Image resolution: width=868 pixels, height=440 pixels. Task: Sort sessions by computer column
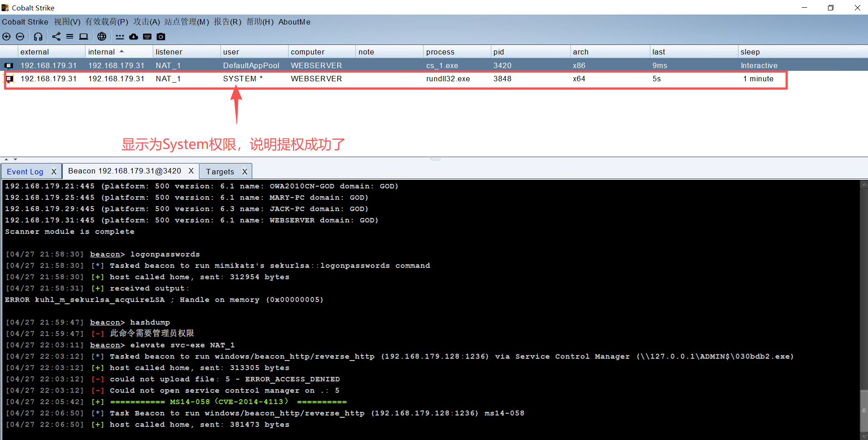click(x=322, y=52)
